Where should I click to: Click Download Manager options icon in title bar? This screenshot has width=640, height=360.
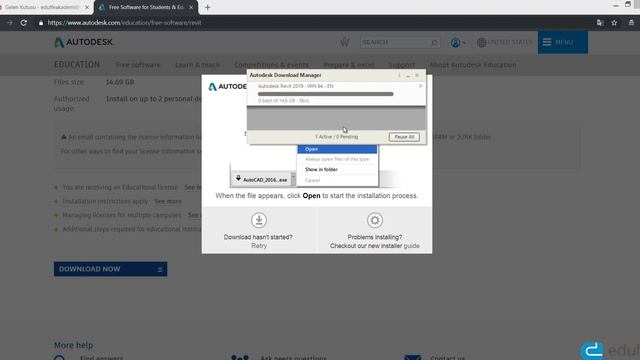pyautogui.click(x=399, y=76)
